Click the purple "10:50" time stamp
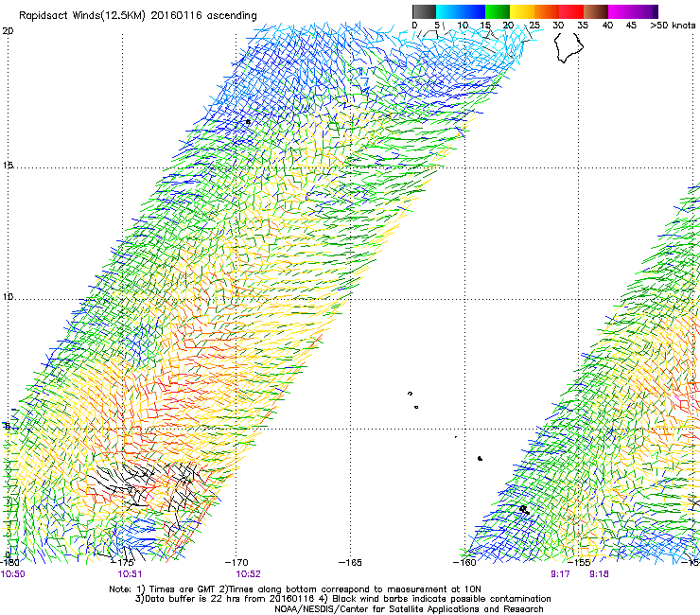 click(12, 574)
